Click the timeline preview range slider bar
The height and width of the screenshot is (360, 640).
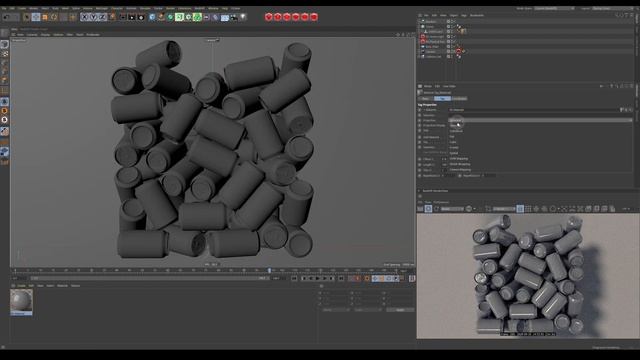click(x=149, y=278)
